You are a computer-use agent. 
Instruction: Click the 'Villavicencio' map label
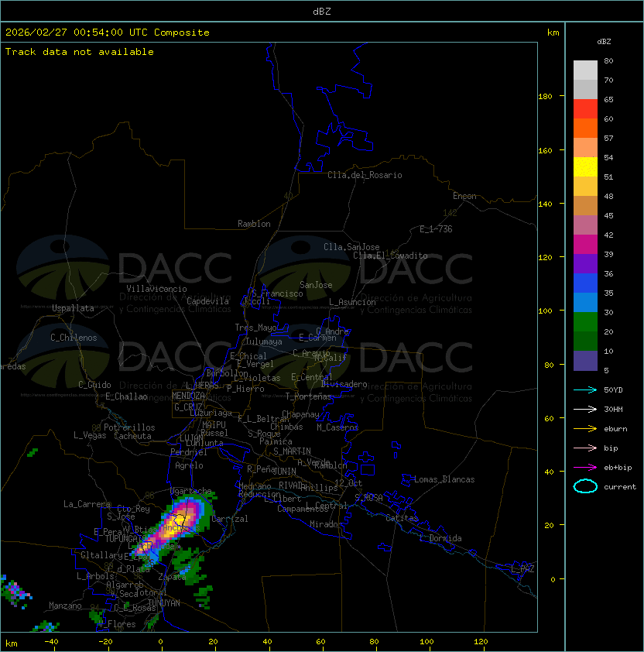156,289
